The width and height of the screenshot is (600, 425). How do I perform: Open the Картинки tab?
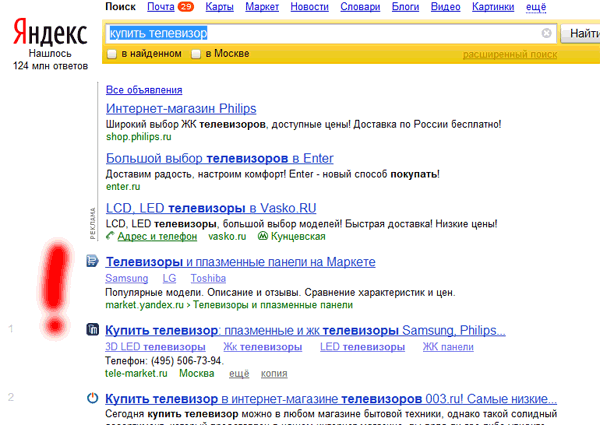click(493, 7)
